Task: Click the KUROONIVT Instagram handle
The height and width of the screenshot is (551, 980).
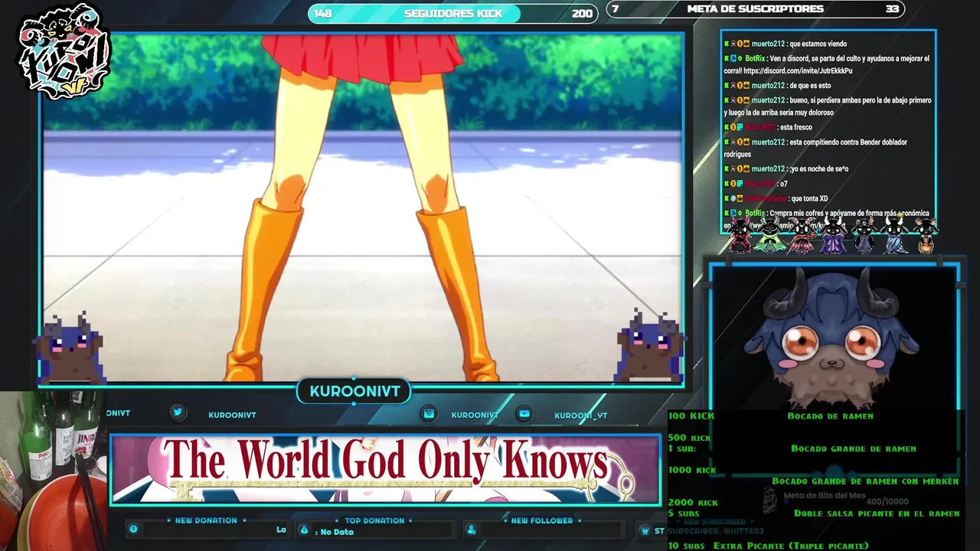Action: click(x=475, y=415)
